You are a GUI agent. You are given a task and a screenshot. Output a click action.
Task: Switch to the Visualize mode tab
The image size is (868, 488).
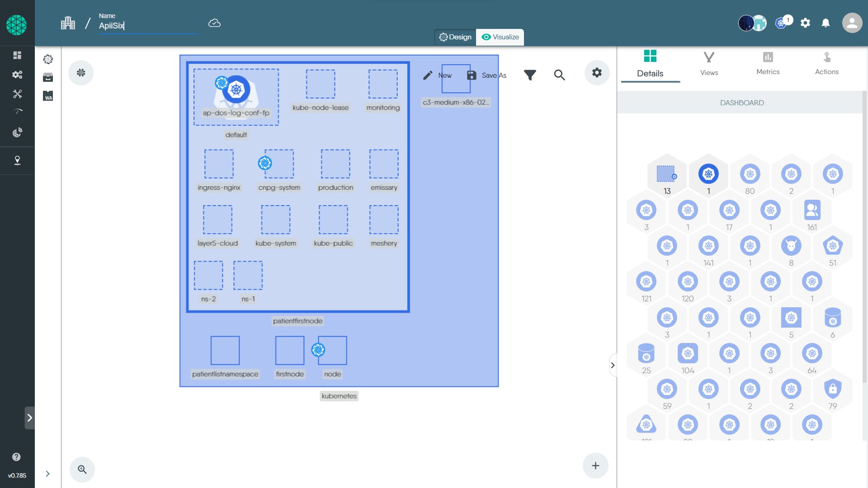[500, 37]
